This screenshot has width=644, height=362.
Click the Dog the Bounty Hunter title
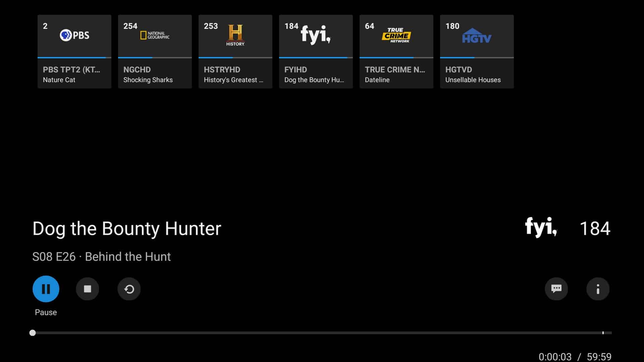127,229
